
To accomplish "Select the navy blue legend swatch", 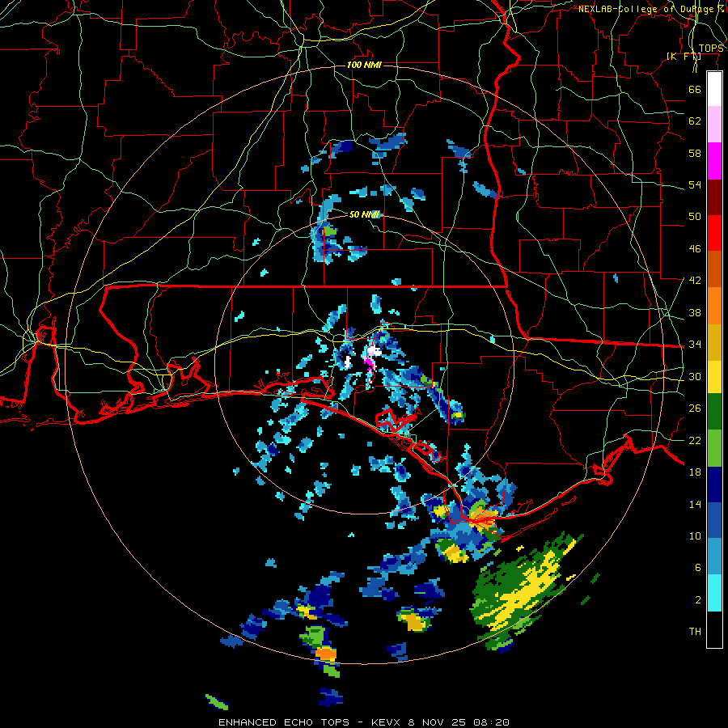I will pos(714,485).
